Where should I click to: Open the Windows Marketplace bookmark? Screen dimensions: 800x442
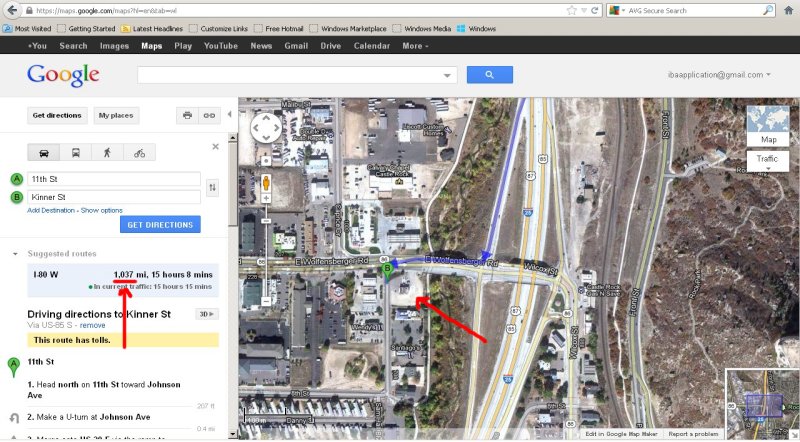(x=348, y=29)
